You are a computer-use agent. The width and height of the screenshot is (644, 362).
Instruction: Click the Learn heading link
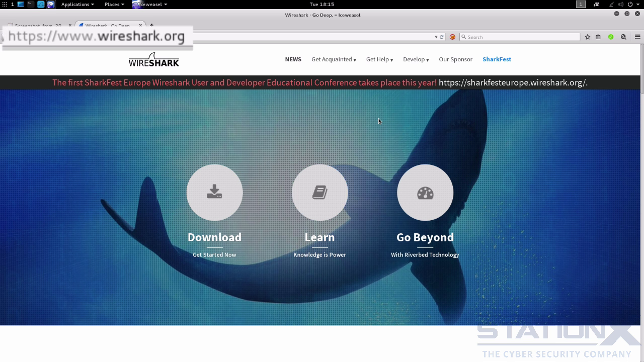coord(319,237)
